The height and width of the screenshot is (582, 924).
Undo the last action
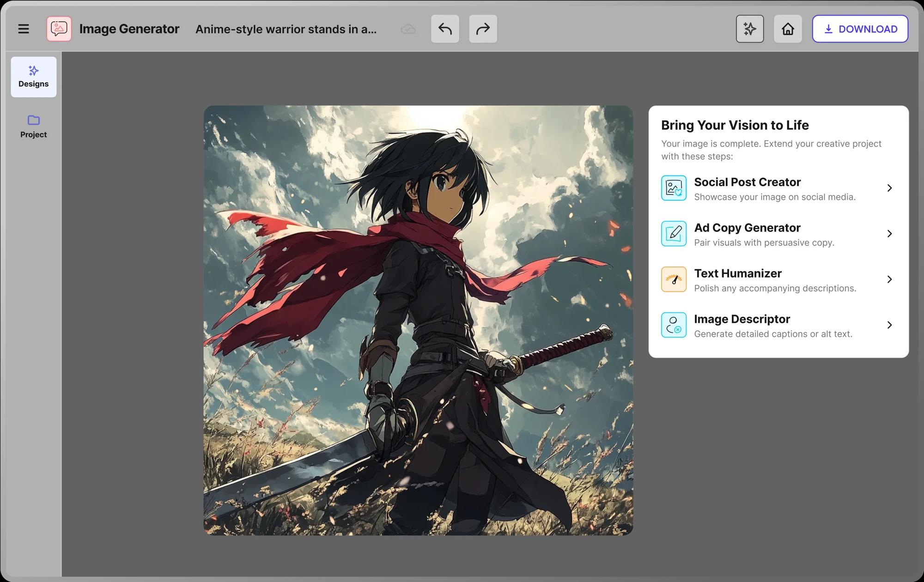coord(444,29)
